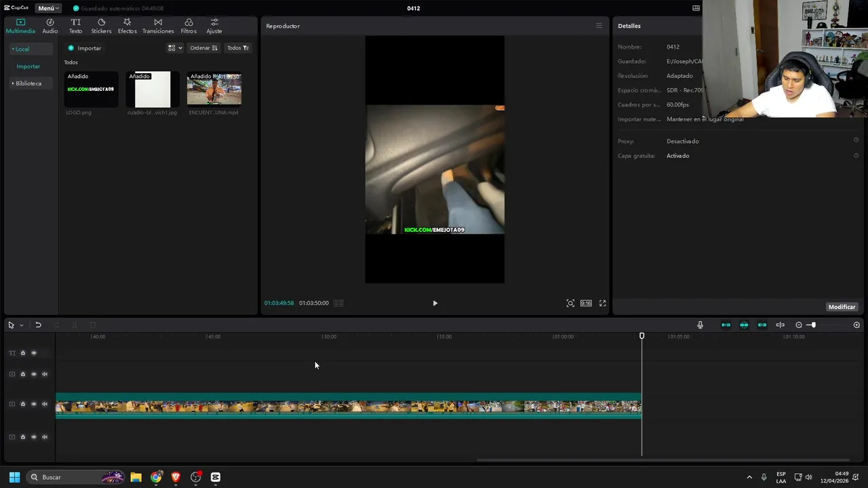The height and width of the screenshot is (488, 868).
Task: Open Chrome from the taskbar
Action: tap(156, 477)
